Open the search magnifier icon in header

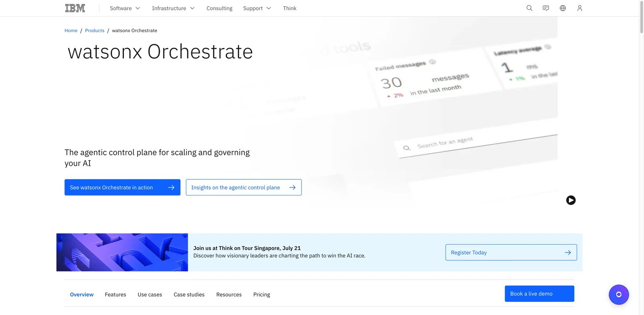tap(529, 8)
